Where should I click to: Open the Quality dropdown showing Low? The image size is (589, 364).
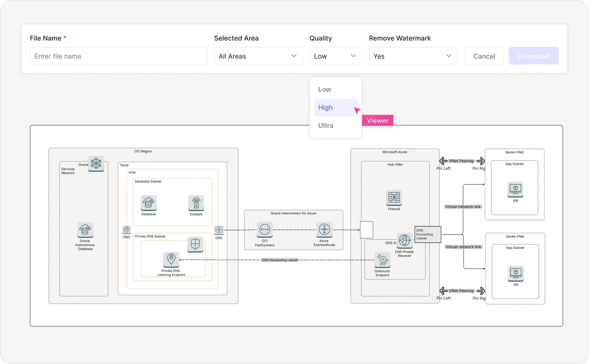click(x=336, y=56)
